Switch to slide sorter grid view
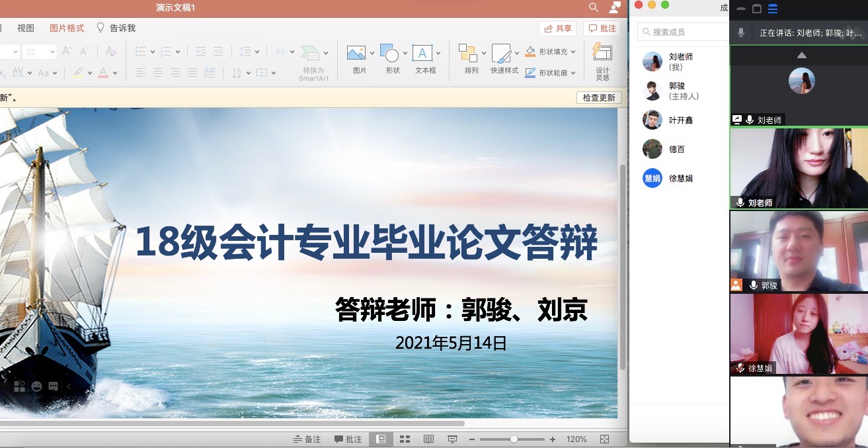This screenshot has height=448, width=868. pyautogui.click(x=405, y=439)
